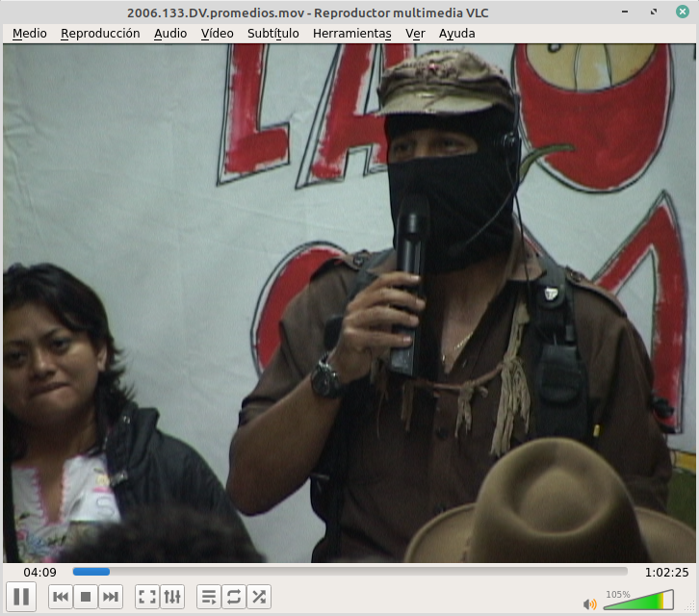Viewport: 699px width, 616px height.
Task: Toggle remaining time on 1:02:25 label
Action: click(x=666, y=573)
